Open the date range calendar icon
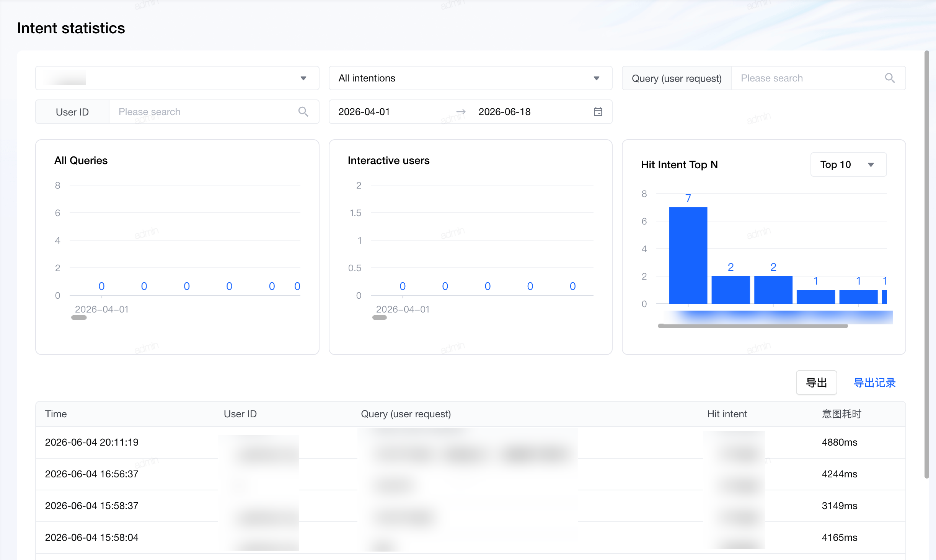This screenshot has height=560, width=936. (598, 112)
